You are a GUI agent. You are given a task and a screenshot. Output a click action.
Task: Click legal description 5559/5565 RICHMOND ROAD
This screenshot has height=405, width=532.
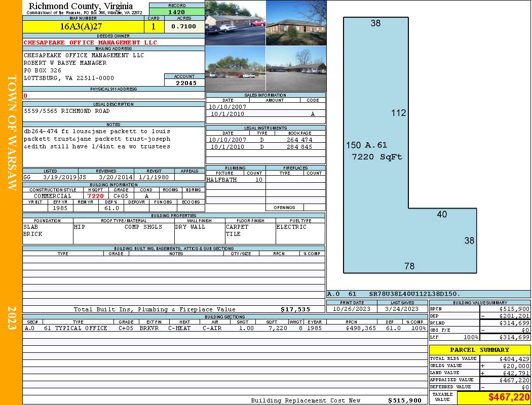(x=67, y=111)
